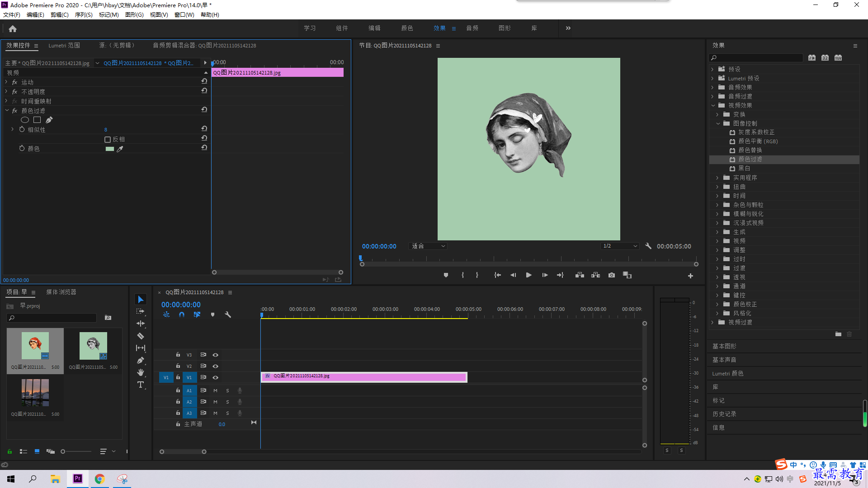Collapse the 颜色过滤 effect
This screenshot has width=868, height=488.
point(6,111)
